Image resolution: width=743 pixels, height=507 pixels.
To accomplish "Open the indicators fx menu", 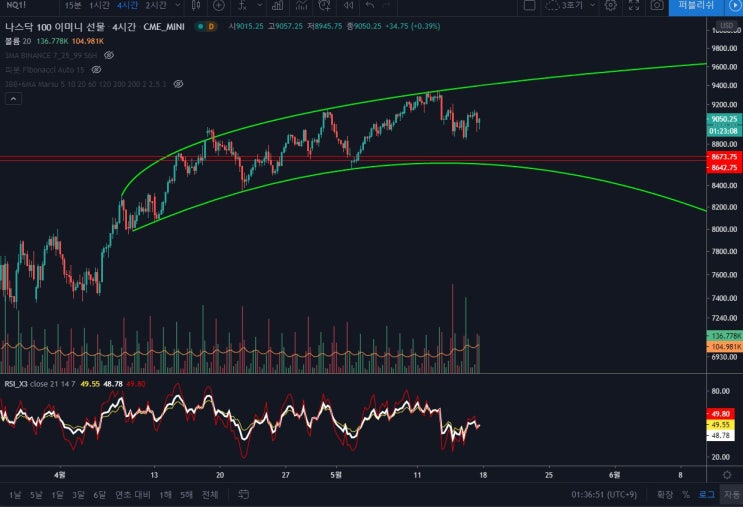I will (242, 5).
